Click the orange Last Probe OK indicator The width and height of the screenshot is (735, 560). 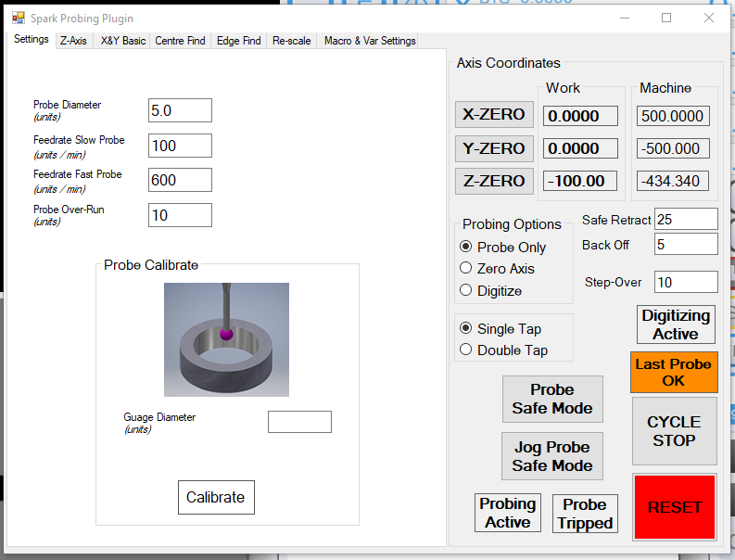tap(674, 373)
